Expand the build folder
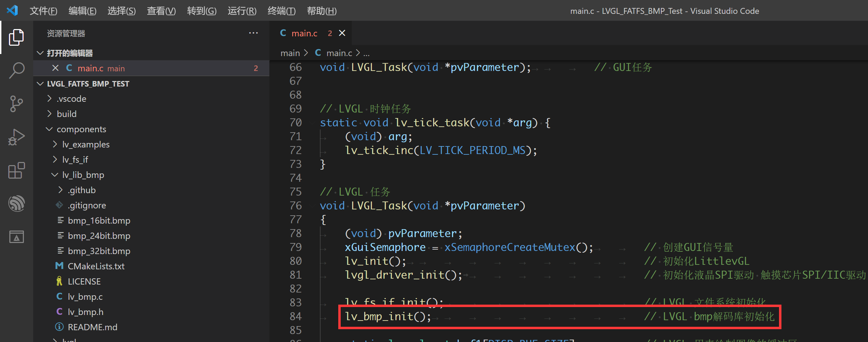Screen dimensions: 868x342 click(x=66, y=114)
